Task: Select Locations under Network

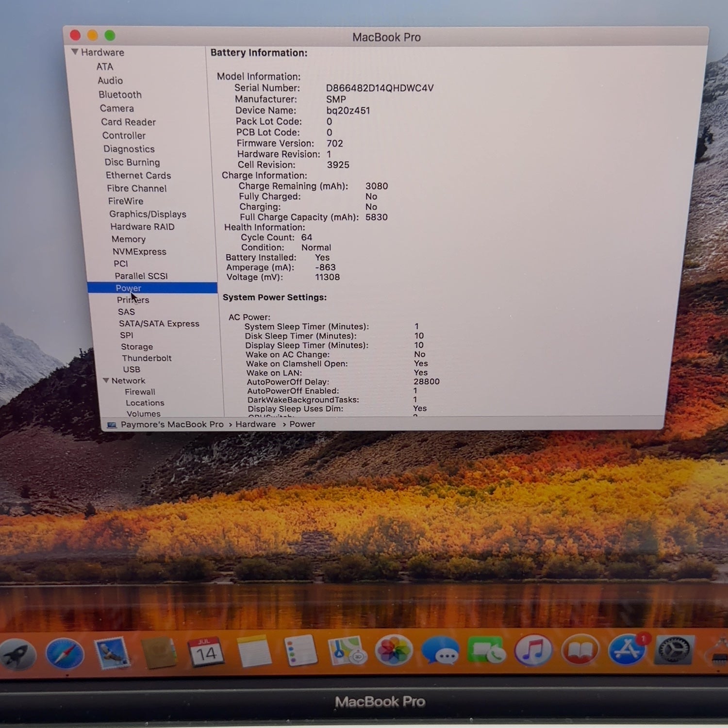Action: click(x=145, y=403)
